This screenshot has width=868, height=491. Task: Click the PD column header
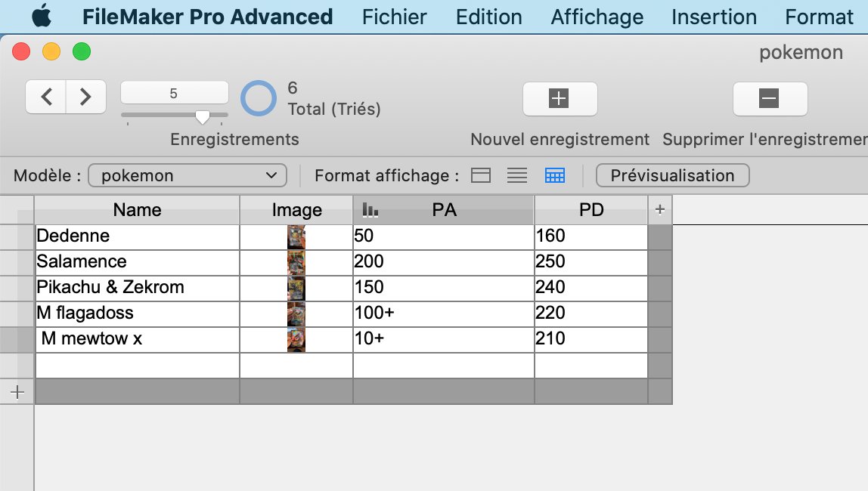point(591,209)
